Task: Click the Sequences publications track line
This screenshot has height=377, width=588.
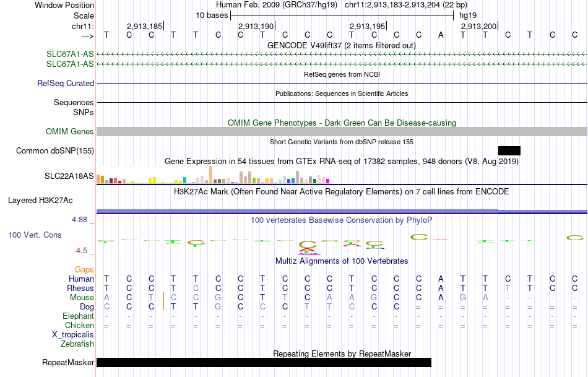Action: pyautogui.click(x=342, y=102)
